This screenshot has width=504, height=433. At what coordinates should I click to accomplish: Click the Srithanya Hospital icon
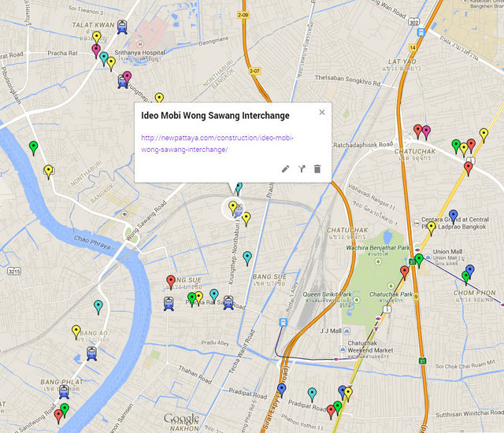140,44
